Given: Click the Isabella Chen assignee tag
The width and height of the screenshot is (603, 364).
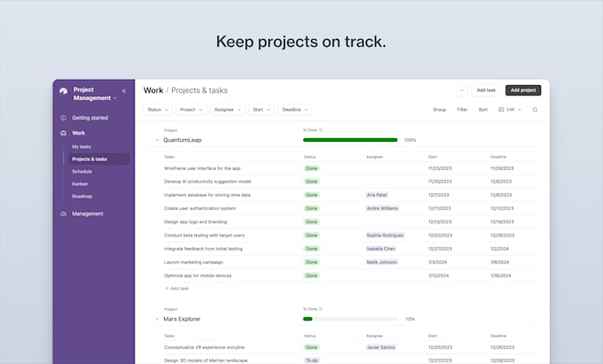Looking at the screenshot, I should (x=380, y=249).
